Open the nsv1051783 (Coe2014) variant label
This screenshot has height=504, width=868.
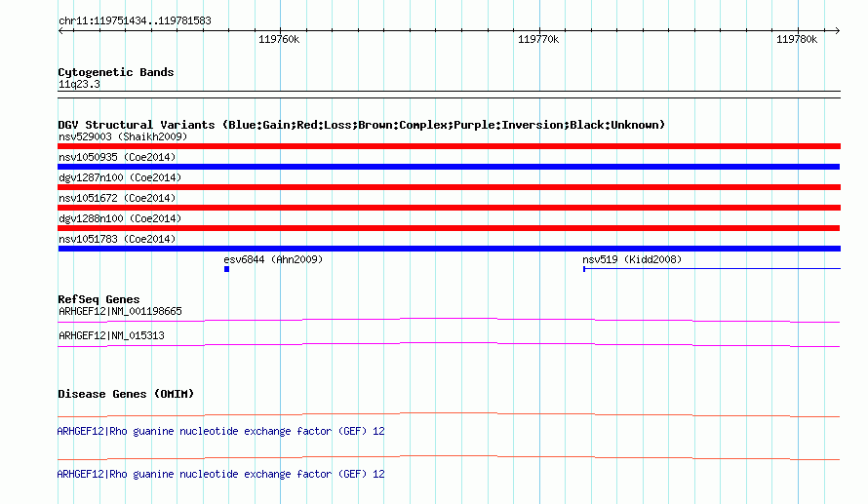[x=117, y=239]
